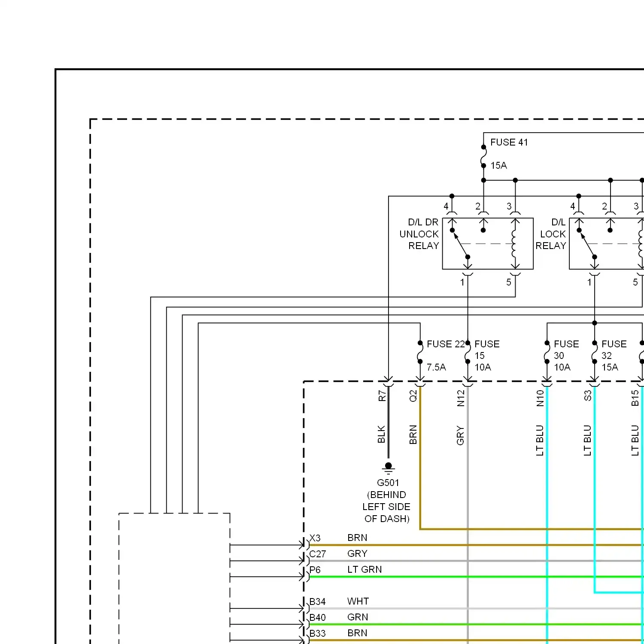Click the FUSE 22 label

(x=446, y=344)
